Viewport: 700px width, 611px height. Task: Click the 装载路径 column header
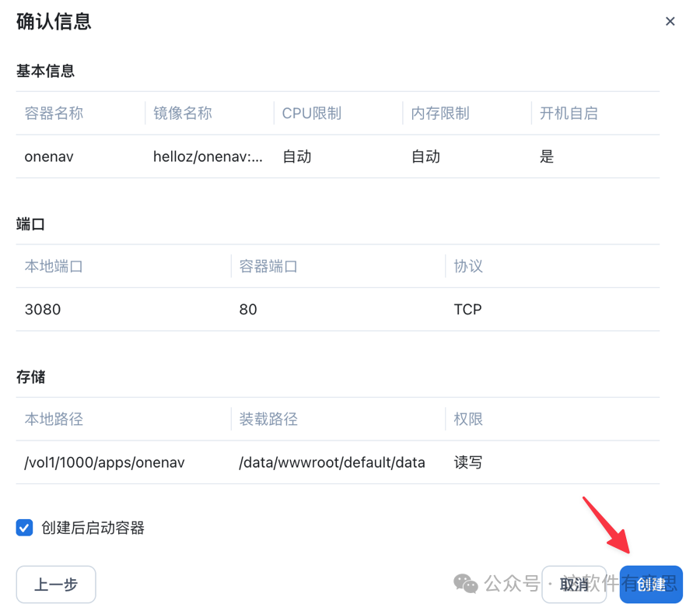(x=268, y=419)
